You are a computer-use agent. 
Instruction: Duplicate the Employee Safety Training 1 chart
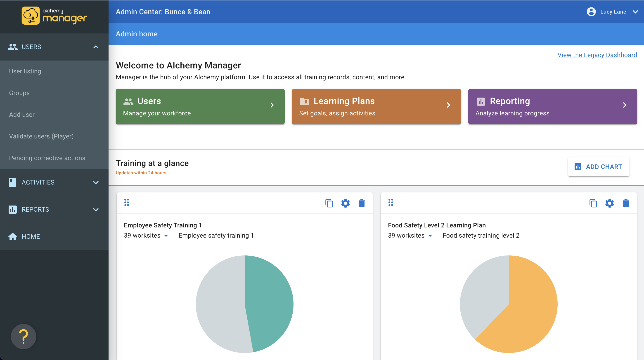[329, 203]
